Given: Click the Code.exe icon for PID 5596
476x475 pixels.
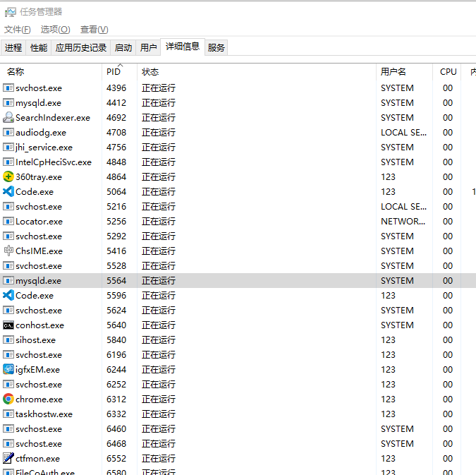Looking at the screenshot, I should tap(8, 295).
